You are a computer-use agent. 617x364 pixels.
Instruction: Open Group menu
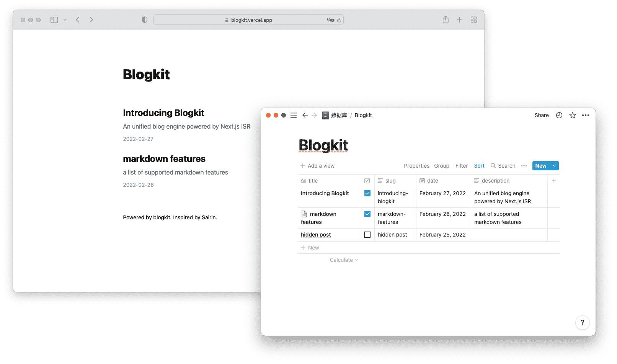click(442, 166)
